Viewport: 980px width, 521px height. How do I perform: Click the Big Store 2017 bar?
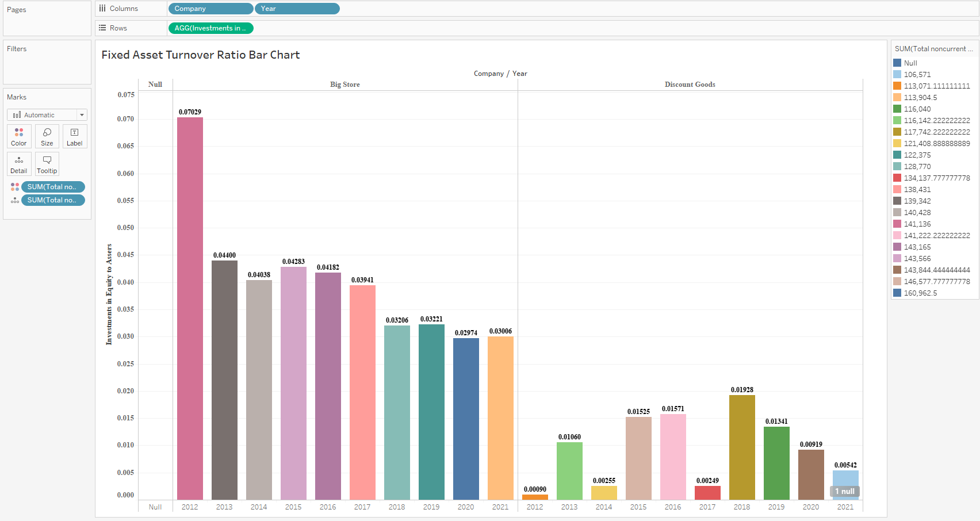point(362,392)
